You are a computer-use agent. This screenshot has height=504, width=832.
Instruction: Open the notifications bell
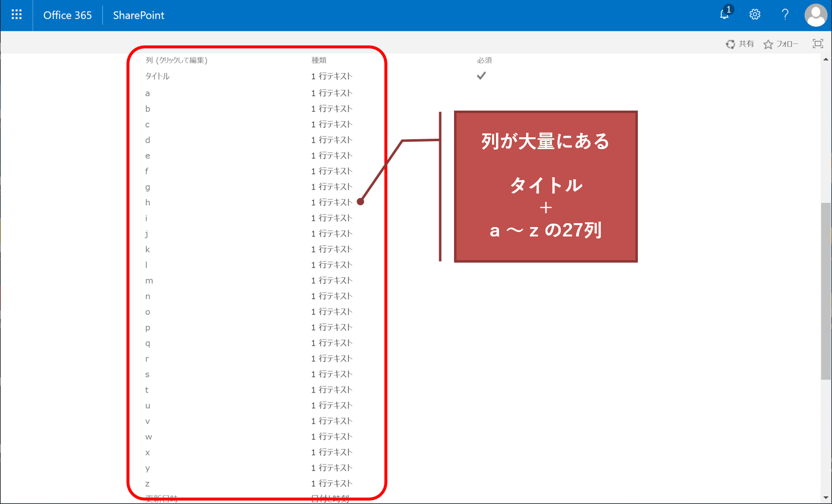[724, 15]
